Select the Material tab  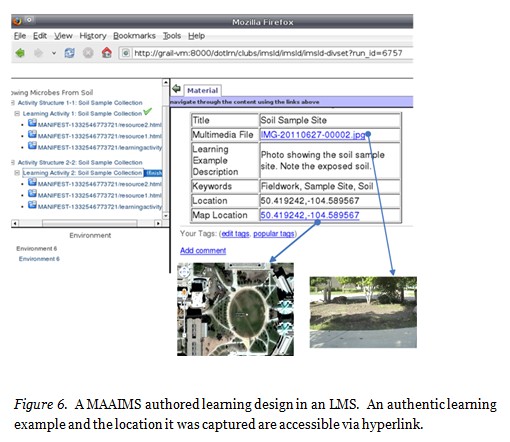point(202,90)
